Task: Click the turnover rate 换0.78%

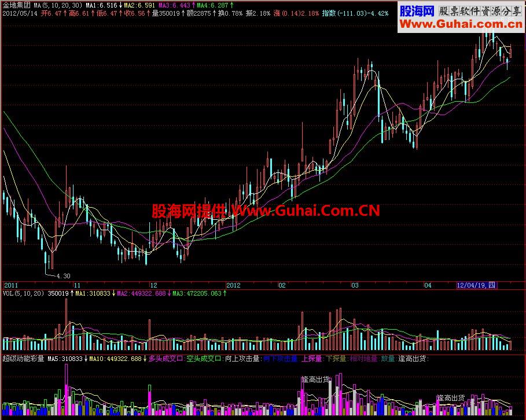Action: [230, 13]
